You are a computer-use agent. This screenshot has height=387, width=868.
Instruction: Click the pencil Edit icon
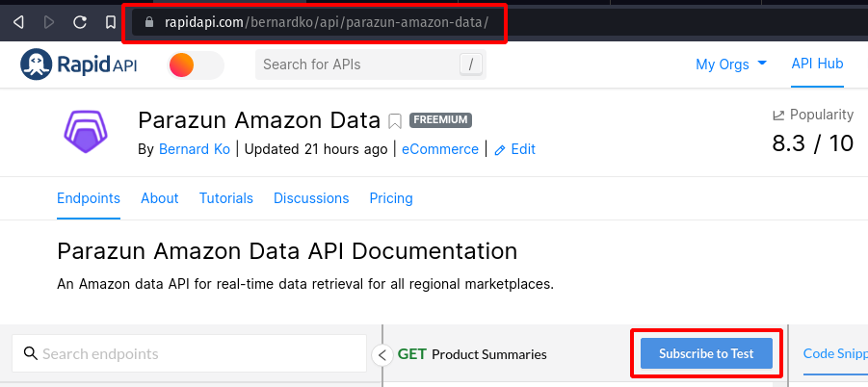pos(500,149)
